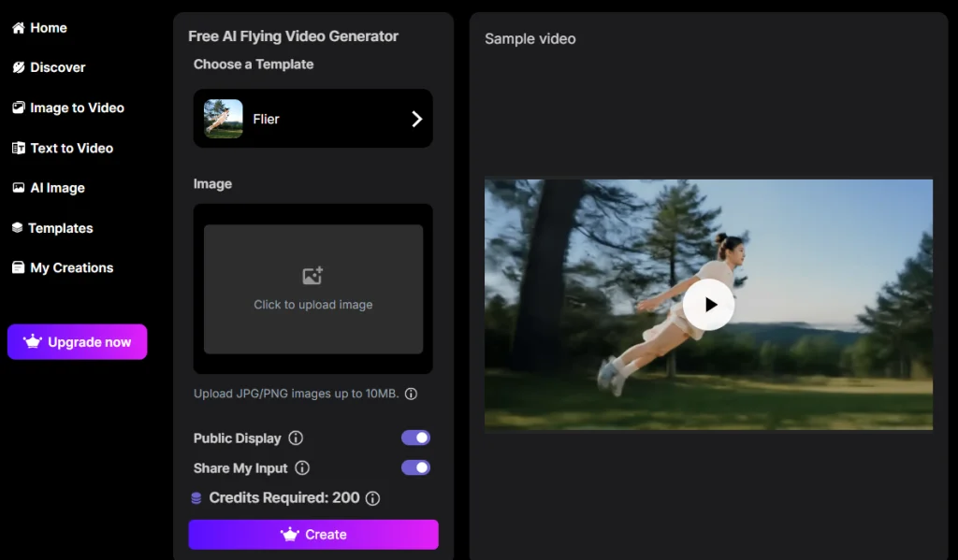958x560 pixels.
Task: Click the Flier template thumbnail
Action: point(223,119)
